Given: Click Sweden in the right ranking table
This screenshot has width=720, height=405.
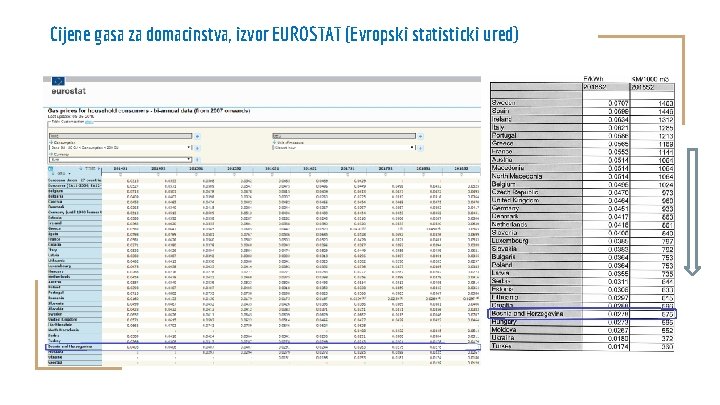Looking at the screenshot, I should (x=503, y=103).
